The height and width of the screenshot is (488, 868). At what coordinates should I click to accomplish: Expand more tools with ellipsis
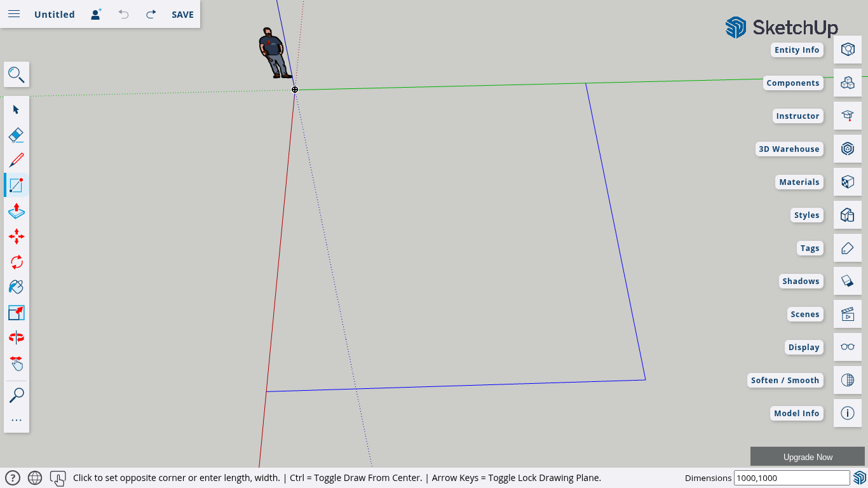pyautogui.click(x=17, y=420)
